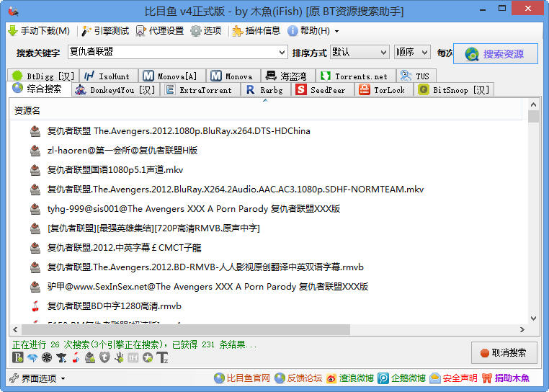Click the 手动下载 manual download icon
Viewport: 549px width, 392px height.
pos(12,31)
